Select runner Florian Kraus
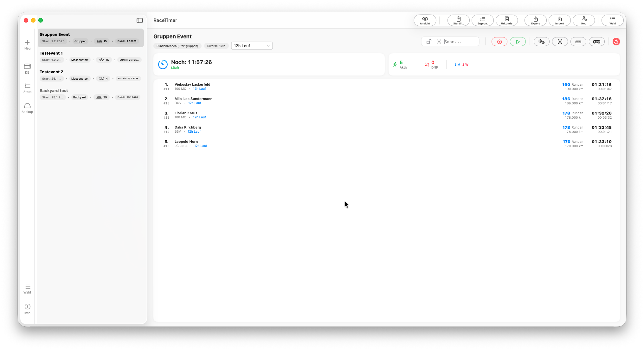Screen dimensions: 644x350 (x=387, y=115)
